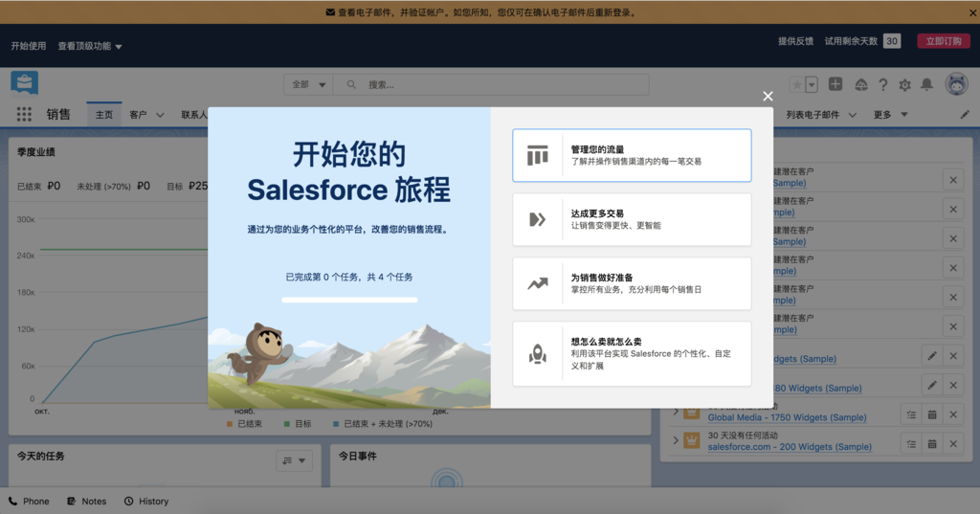Open the 80 Widgets (Sample) link
980x514 pixels.
point(818,389)
